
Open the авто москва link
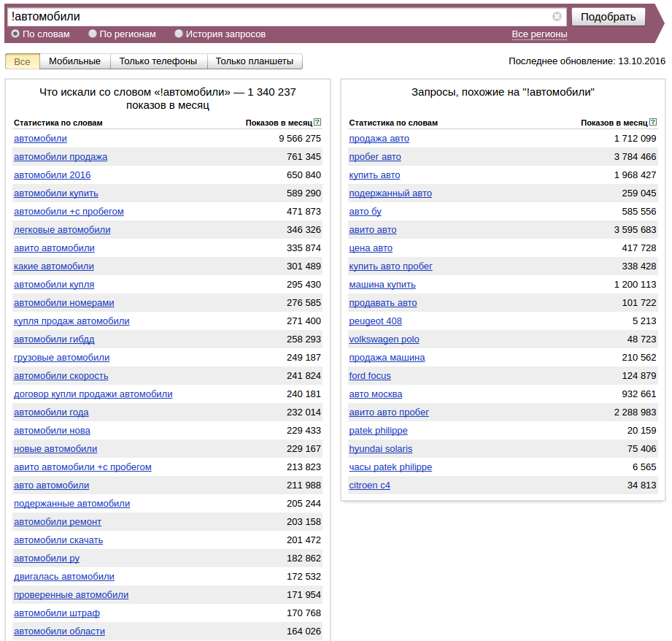(x=376, y=394)
